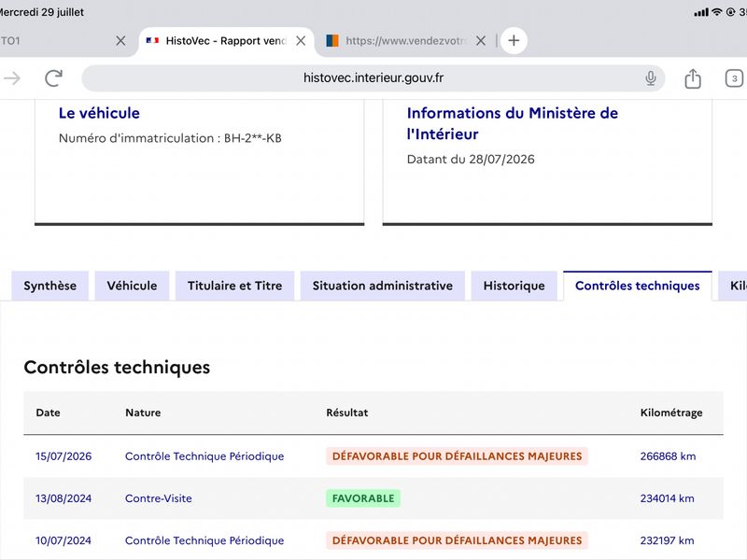Select the Contrôles techniques tab
This screenshot has height=560, width=747.
(x=638, y=286)
